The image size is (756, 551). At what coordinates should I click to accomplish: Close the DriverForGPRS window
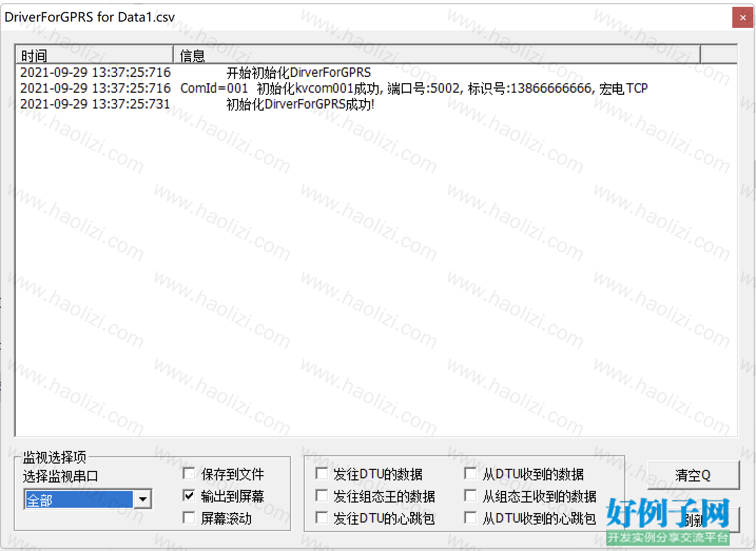742,17
